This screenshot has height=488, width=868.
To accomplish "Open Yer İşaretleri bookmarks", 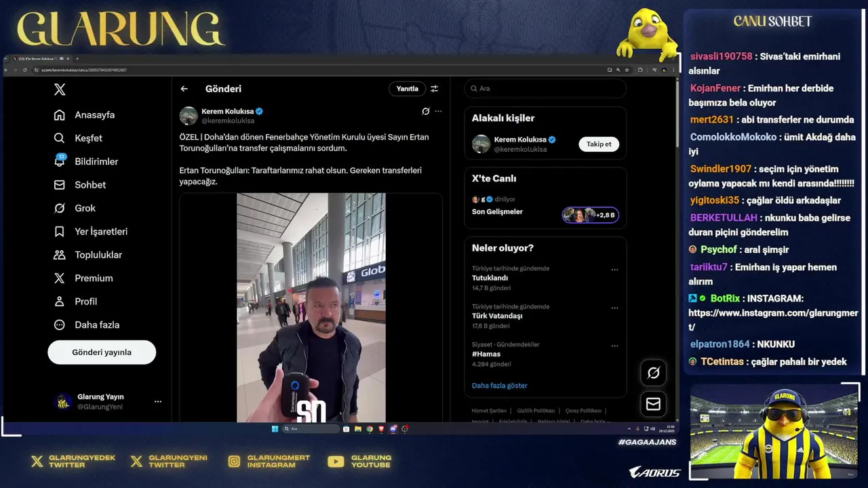I will 91,232.
